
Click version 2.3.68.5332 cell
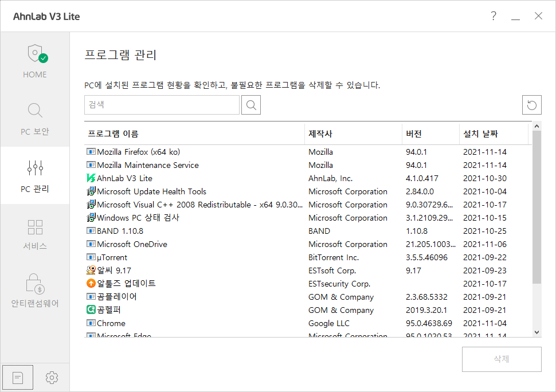[426, 297]
